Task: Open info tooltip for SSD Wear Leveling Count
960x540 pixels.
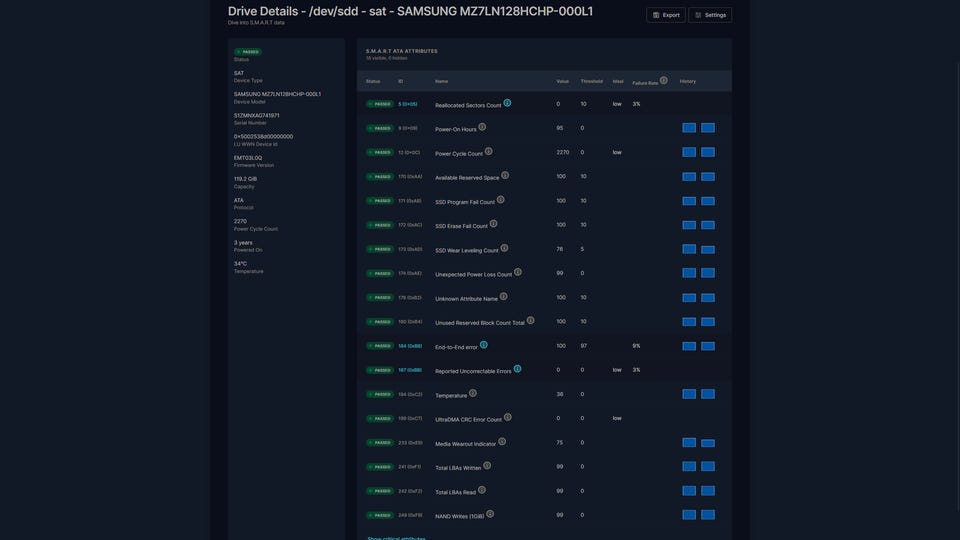Action: click(x=504, y=248)
